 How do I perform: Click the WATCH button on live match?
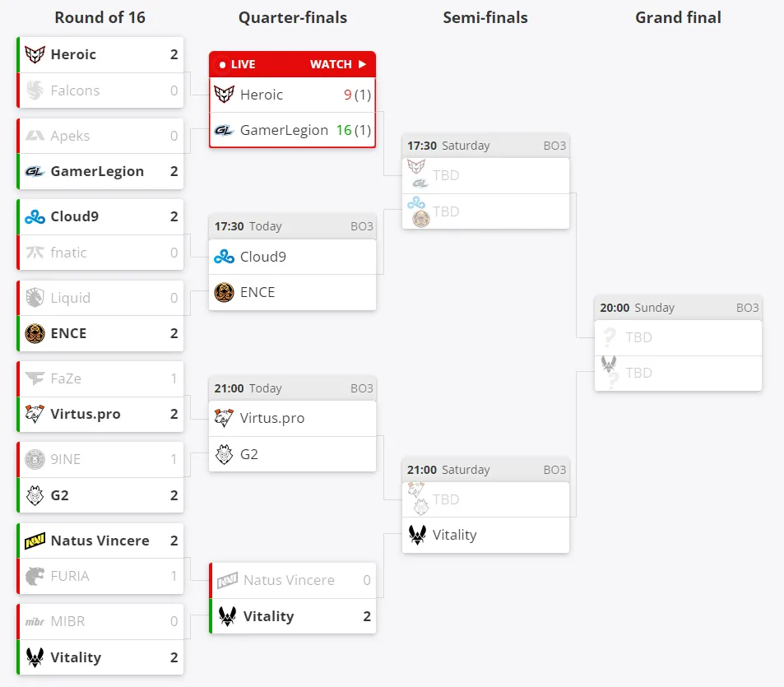[338, 64]
